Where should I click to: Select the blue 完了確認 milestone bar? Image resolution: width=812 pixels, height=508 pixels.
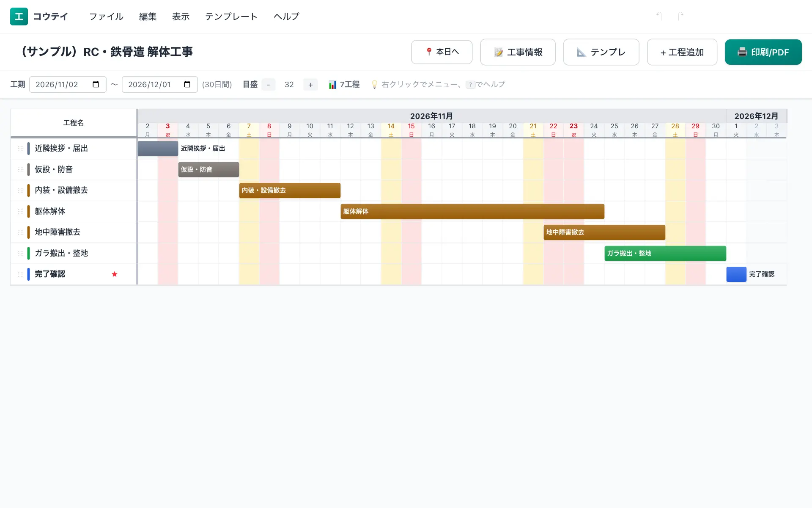(x=736, y=274)
